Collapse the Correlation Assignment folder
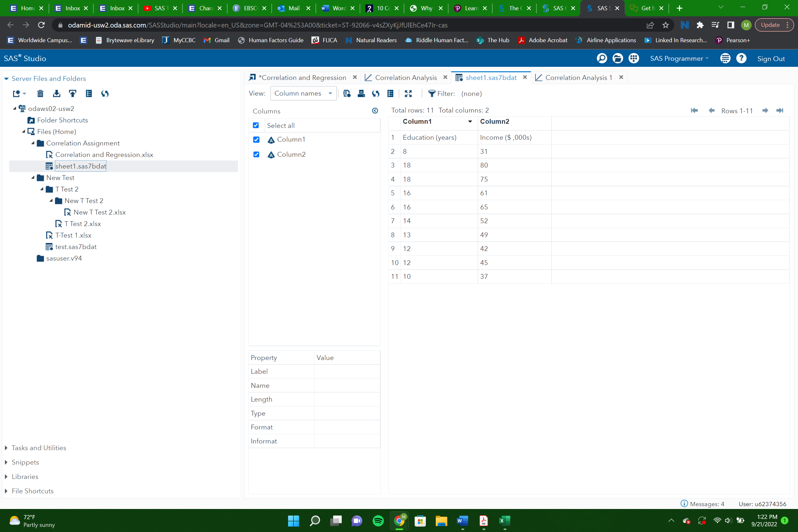The height and width of the screenshot is (532, 798). coord(33,143)
